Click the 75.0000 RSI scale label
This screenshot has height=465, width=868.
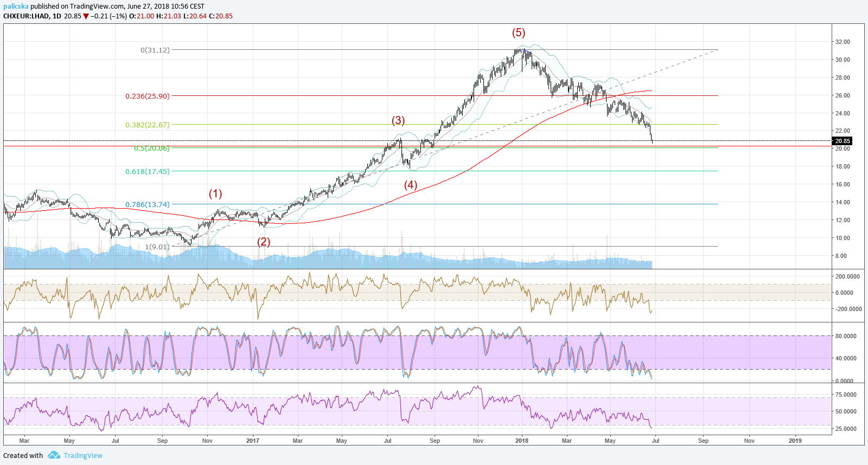(846, 395)
